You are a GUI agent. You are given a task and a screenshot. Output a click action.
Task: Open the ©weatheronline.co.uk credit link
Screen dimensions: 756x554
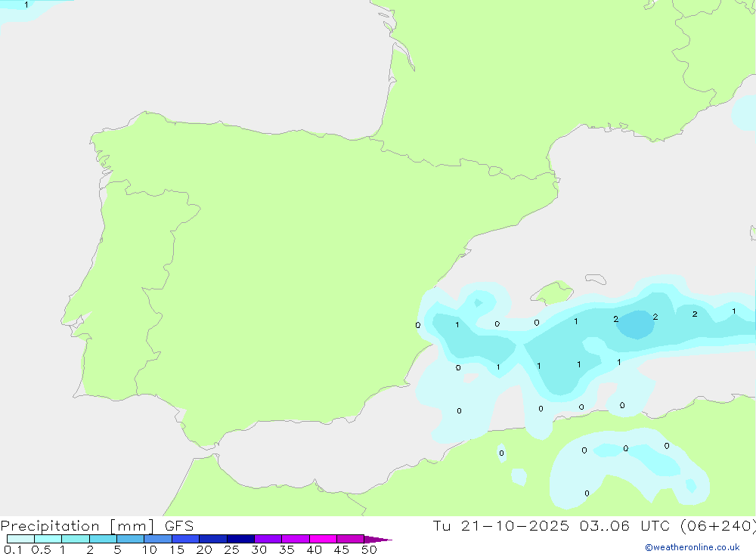click(x=692, y=547)
